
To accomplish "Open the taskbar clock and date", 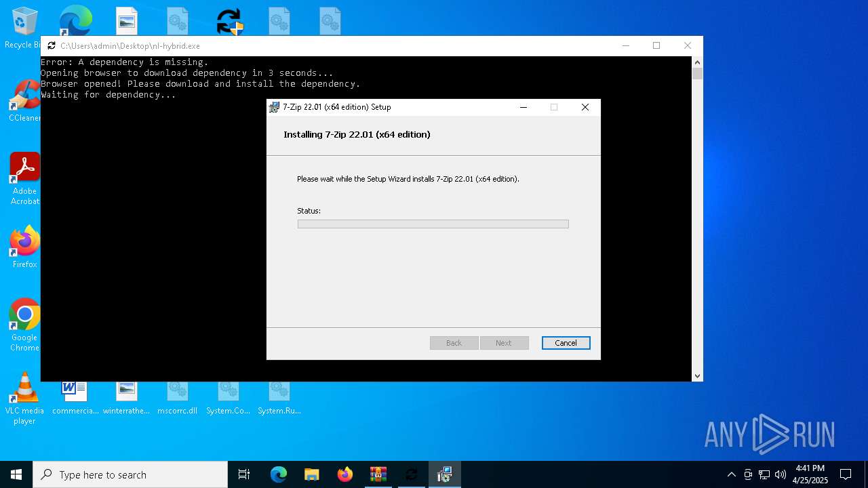I will click(810, 474).
